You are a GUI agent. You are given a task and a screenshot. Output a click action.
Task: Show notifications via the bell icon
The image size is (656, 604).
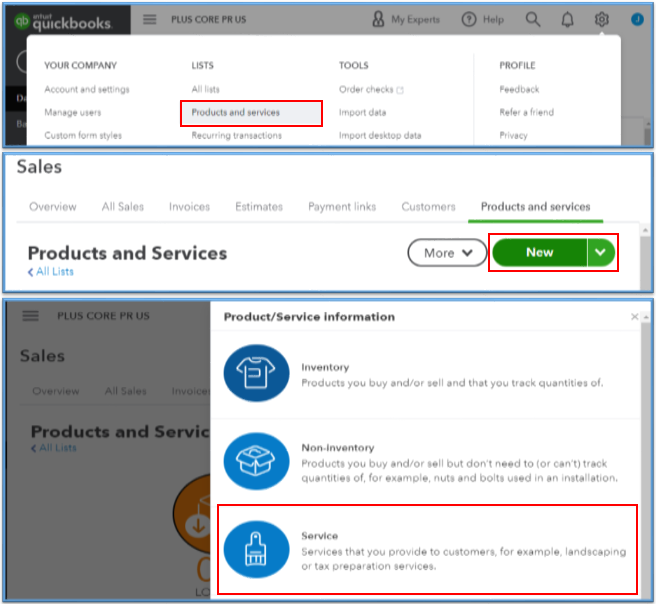click(x=567, y=19)
